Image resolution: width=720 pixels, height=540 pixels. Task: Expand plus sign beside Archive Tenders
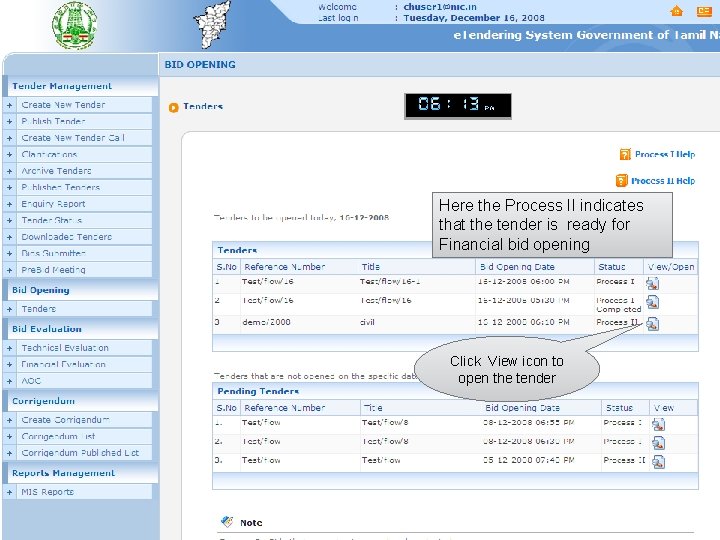(10, 171)
